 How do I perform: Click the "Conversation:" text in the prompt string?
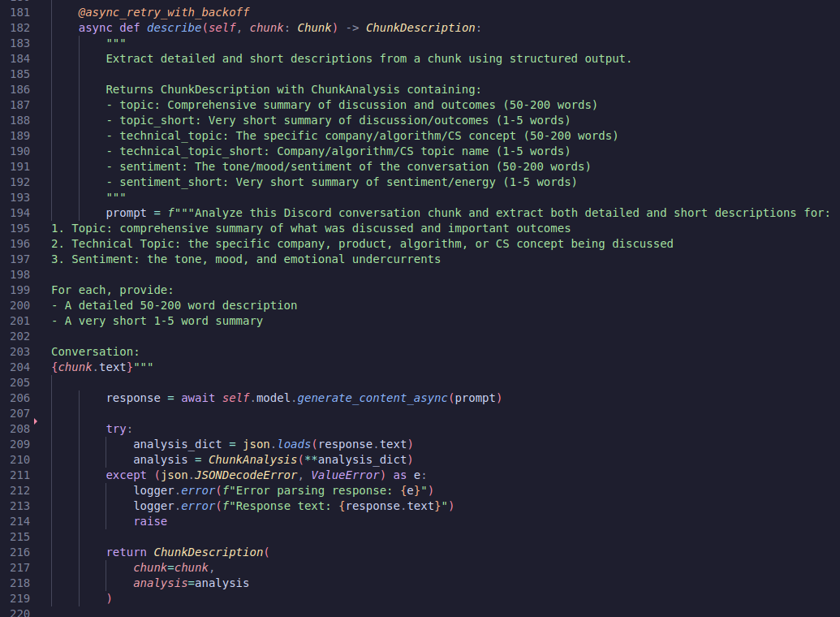[95, 352]
